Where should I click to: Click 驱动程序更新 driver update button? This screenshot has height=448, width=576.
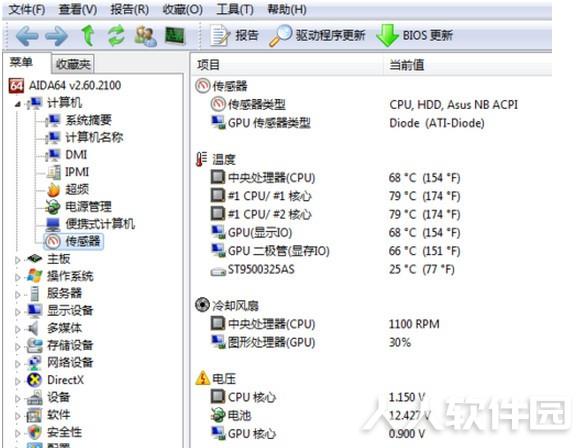click(317, 36)
